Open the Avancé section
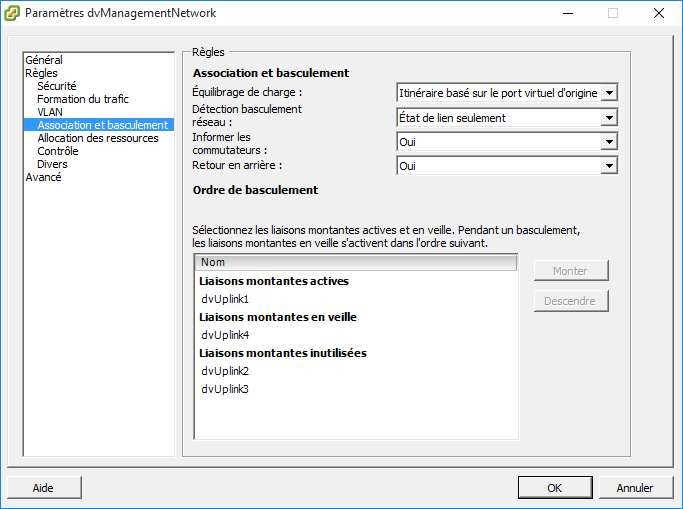The height and width of the screenshot is (509, 683). coord(43,177)
